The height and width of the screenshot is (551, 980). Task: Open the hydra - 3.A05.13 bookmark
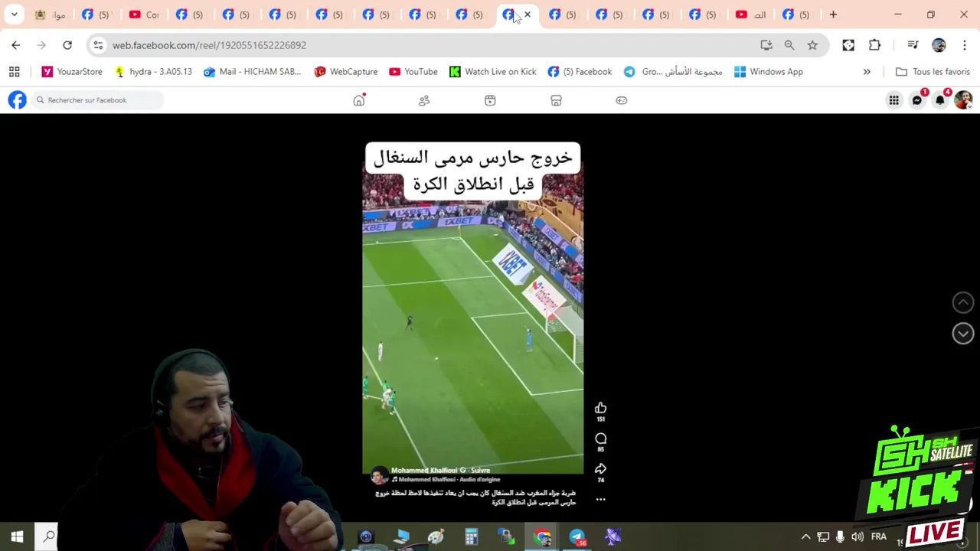coord(152,72)
